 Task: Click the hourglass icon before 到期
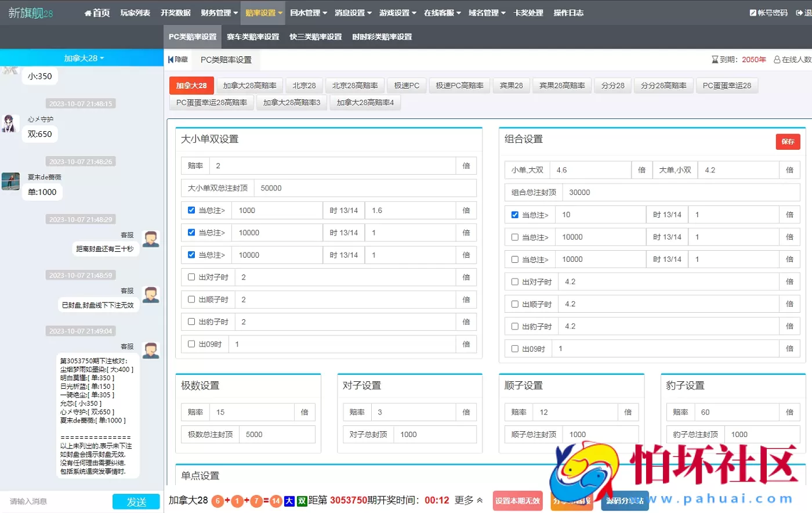click(x=714, y=60)
